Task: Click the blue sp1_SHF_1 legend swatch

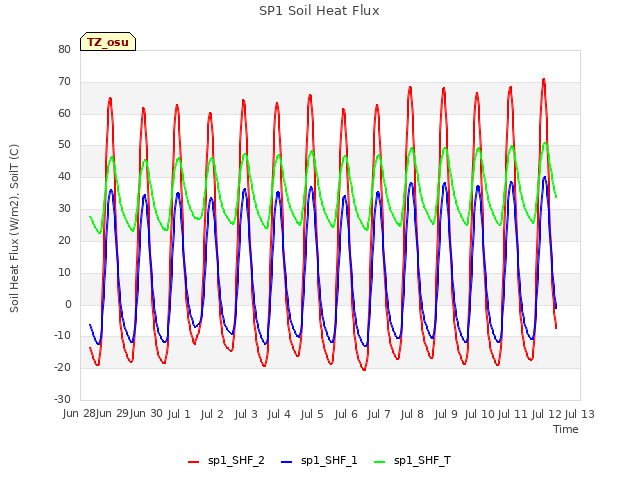Action: pyautogui.click(x=287, y=462)
